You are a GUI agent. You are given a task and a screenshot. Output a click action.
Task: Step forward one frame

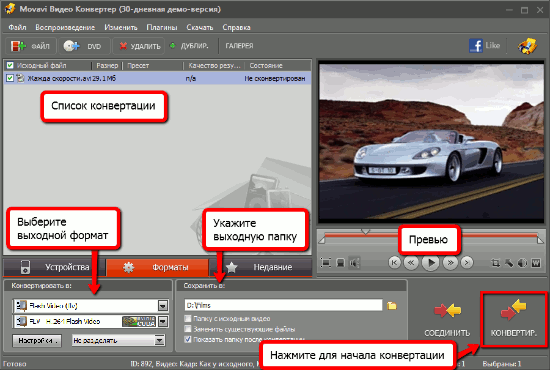coord(467,262)
